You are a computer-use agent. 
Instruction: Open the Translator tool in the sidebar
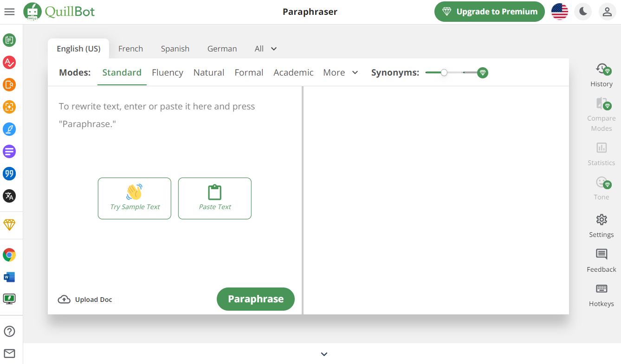click(9, 196)
